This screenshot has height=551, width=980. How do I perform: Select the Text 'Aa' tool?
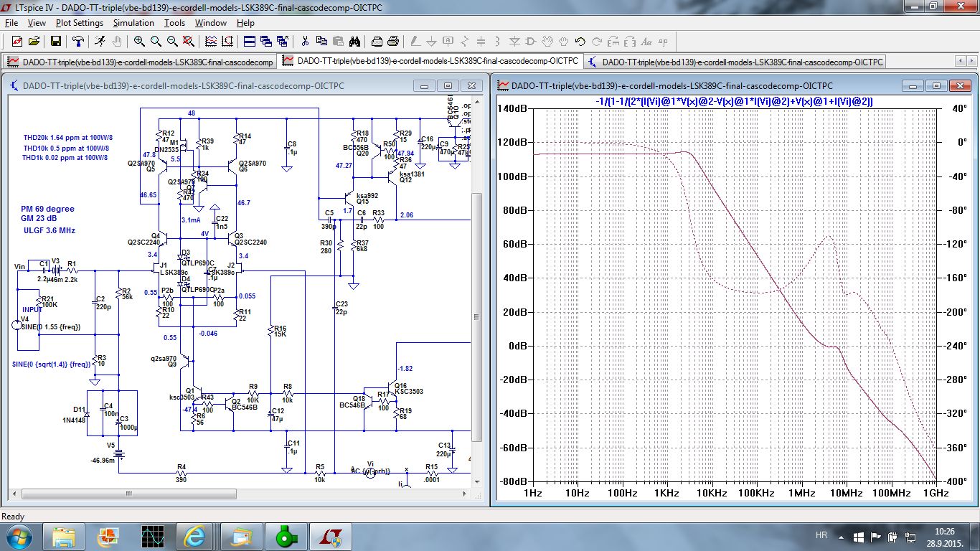pyautogui.click(x=646, y=42)
